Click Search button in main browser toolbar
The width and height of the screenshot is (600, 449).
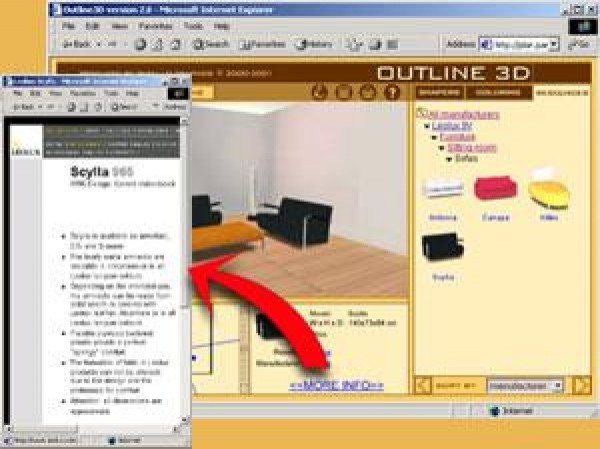click(x=210, y=44)
